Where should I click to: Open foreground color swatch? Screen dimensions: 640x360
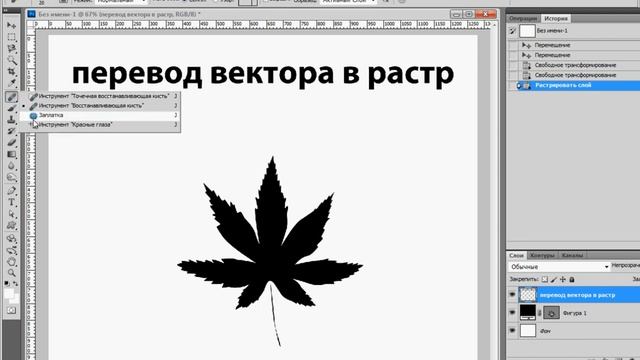pyautogui.click(x=9, y=293)
